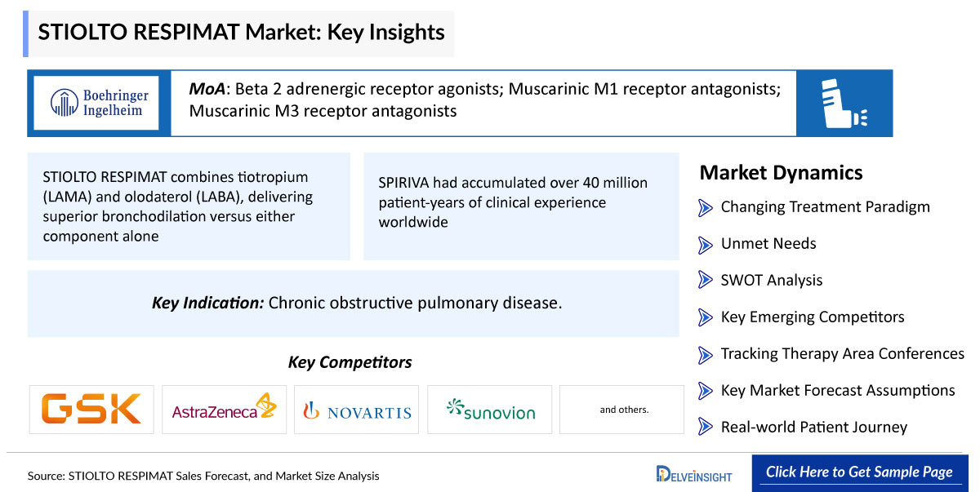The height and width of the screenshot is (492, 980).
Task: Click the DelveInsight logo
Action: [x=694, y=474]
